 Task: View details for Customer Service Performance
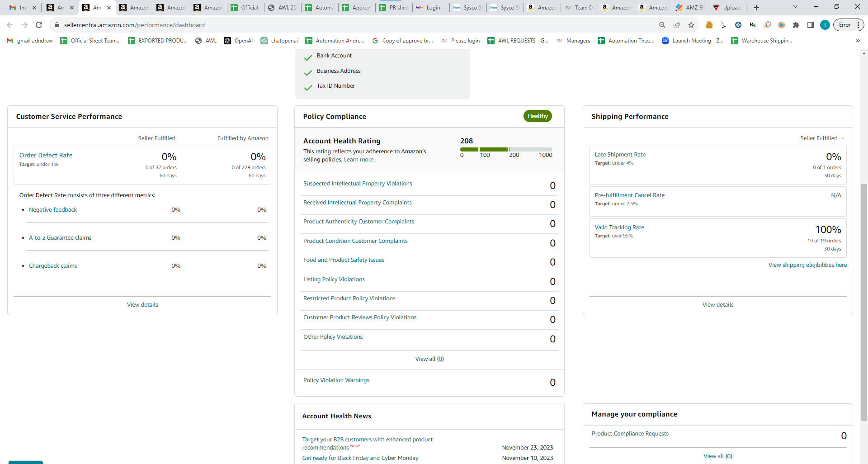[x=142, y=305]
